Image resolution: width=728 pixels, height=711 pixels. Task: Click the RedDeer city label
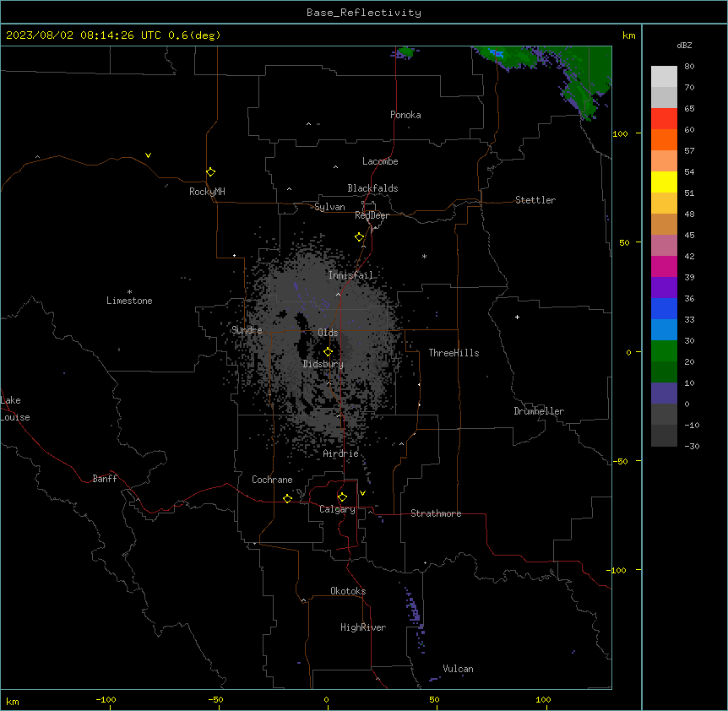tap(372, 215)
